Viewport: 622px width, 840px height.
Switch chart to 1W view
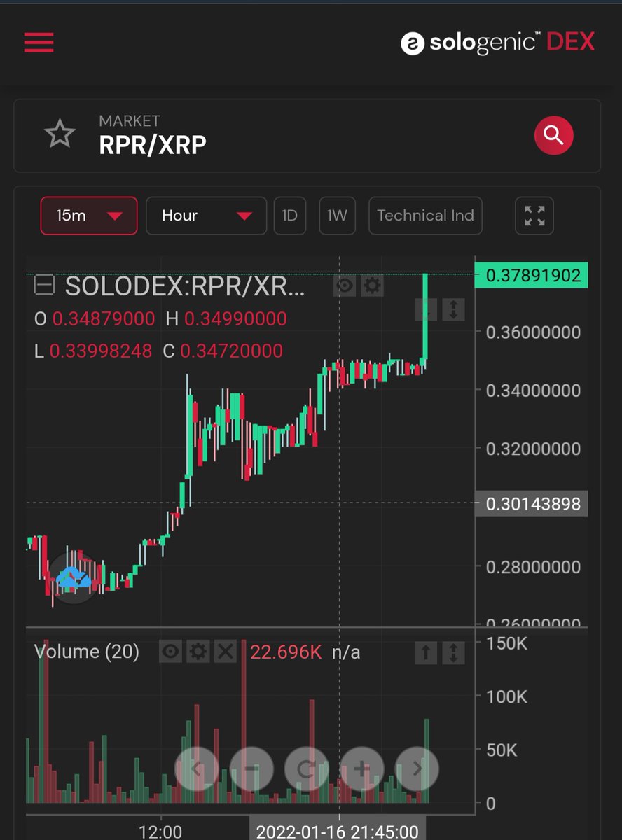pos(337,216)
